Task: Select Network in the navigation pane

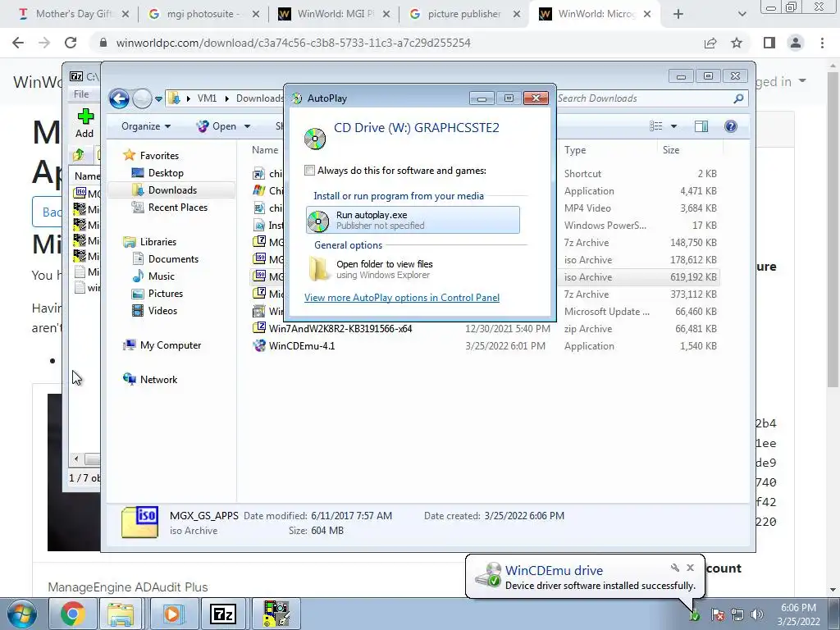Action: (158, 379)
